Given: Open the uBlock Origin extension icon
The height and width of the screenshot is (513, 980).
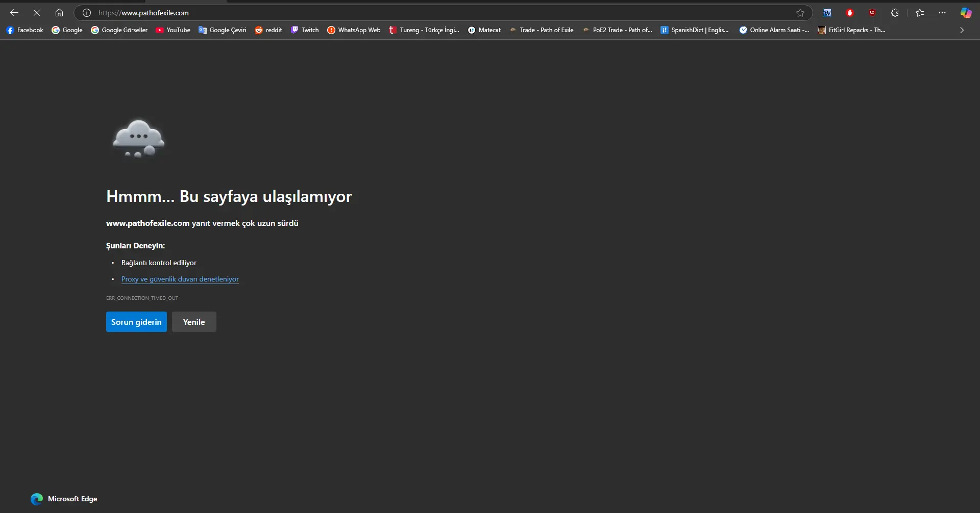Looking at the screenshot, I should click(x=872, y=13).
